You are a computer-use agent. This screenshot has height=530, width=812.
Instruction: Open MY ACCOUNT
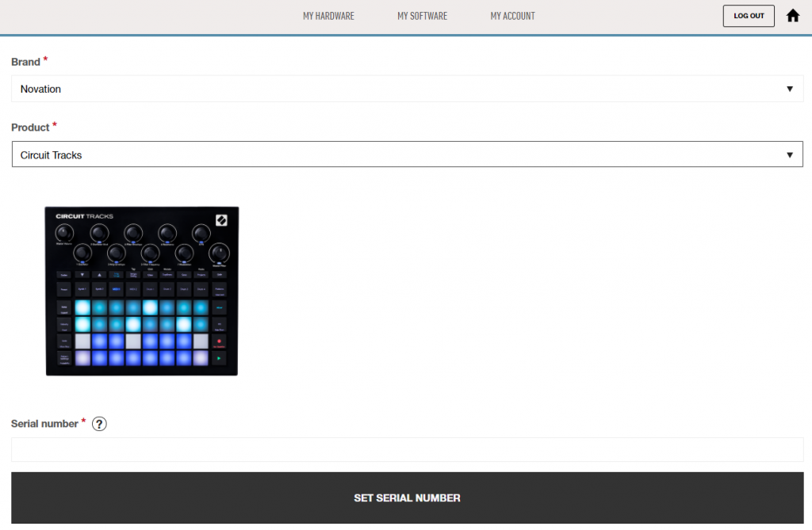click(x=512, y=15)
